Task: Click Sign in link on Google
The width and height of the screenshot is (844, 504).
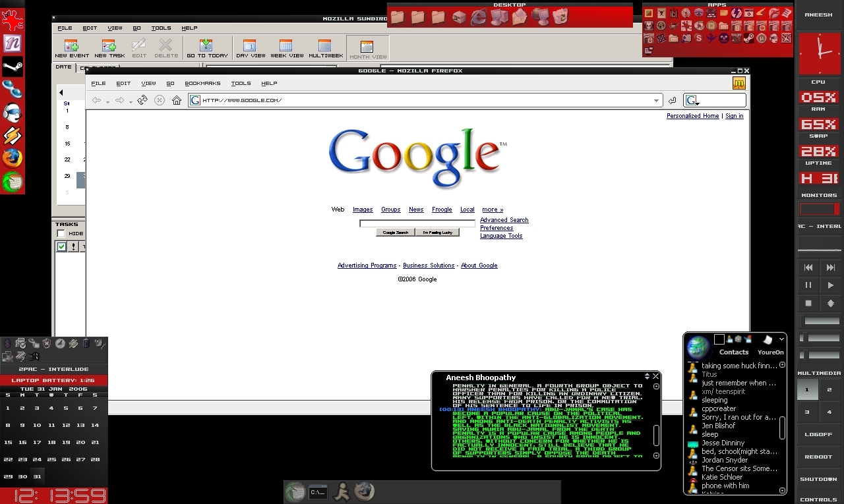Action: [x=734, y=116]
